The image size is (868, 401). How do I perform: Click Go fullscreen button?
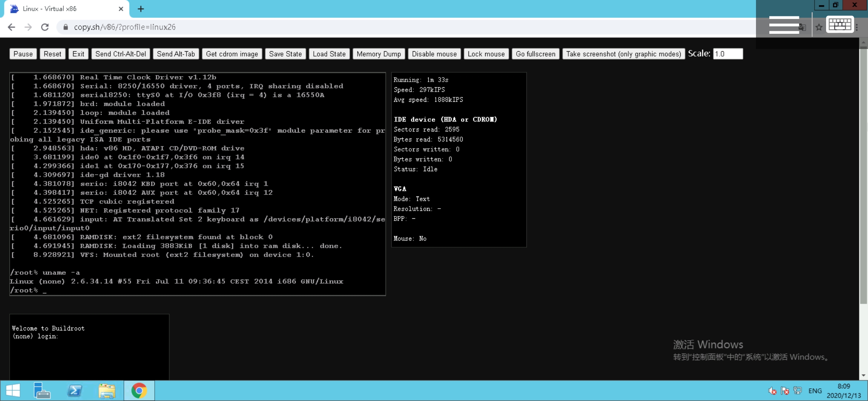pos(535,54)
